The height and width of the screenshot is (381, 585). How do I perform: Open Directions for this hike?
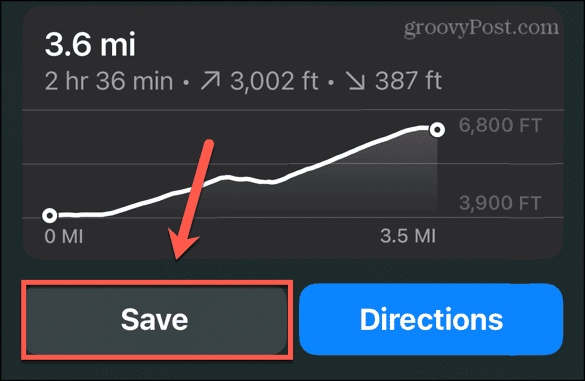[431, 319]
